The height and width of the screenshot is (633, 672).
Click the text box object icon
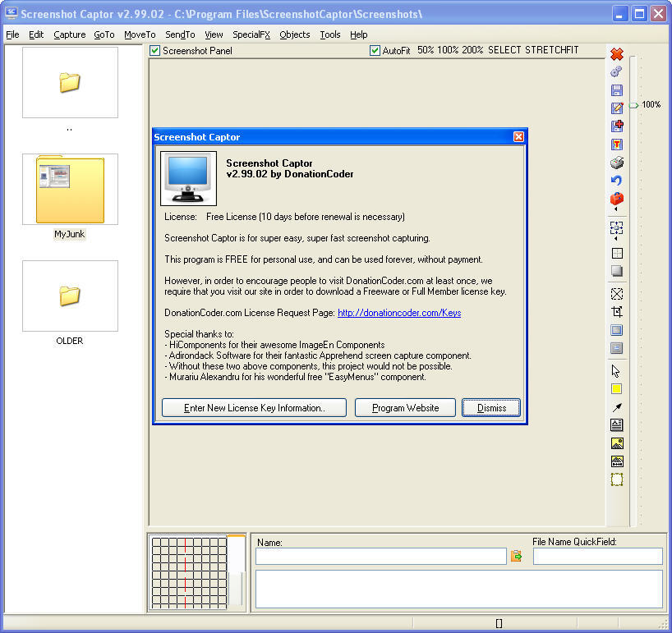click(617, 425)
